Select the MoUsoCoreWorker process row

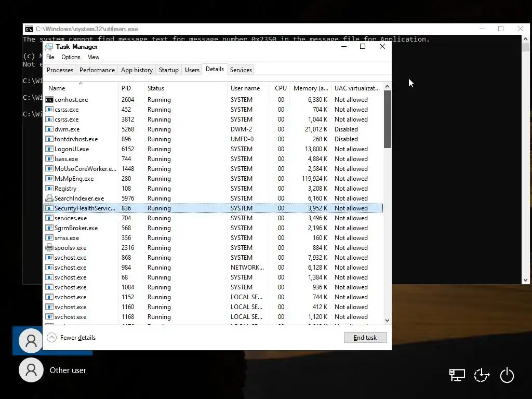coord(214,169)
